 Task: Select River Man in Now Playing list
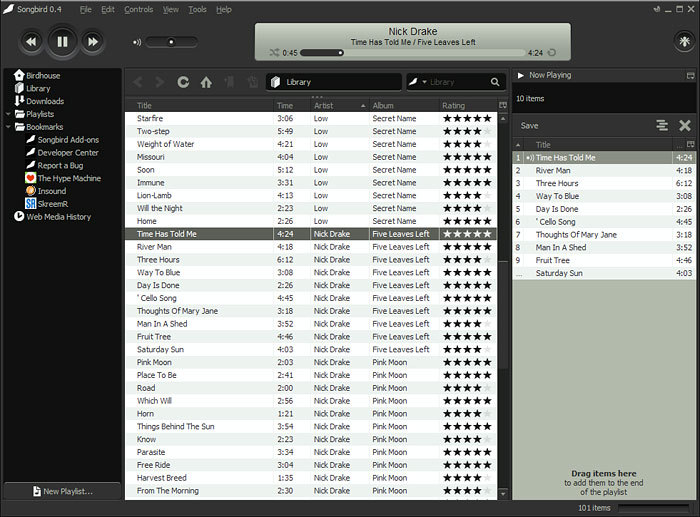tap(604, 171)
